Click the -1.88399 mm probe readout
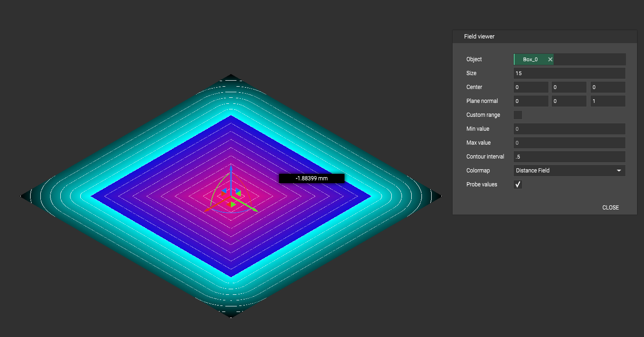 tap(312, 178)
